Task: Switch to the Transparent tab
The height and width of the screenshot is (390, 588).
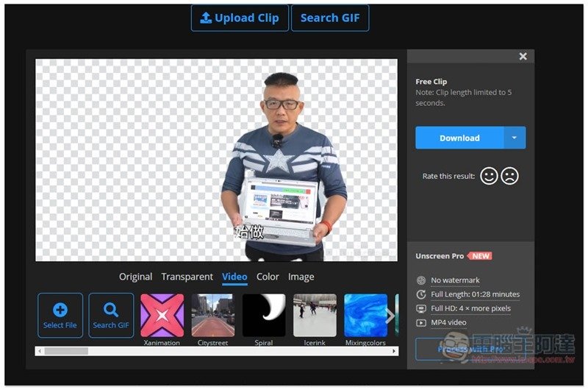Action: (187, 277)
